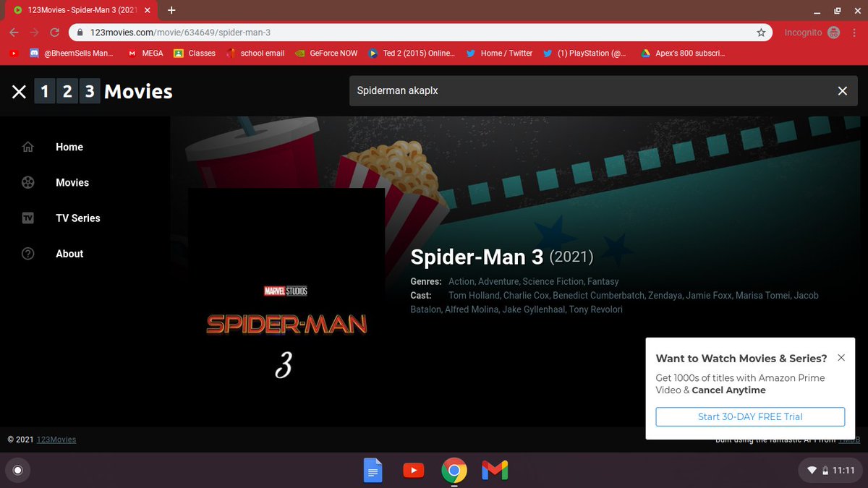Open Chrome from the shelf
The height and width of the screenshot is (488, 868).
pos(454,471)
